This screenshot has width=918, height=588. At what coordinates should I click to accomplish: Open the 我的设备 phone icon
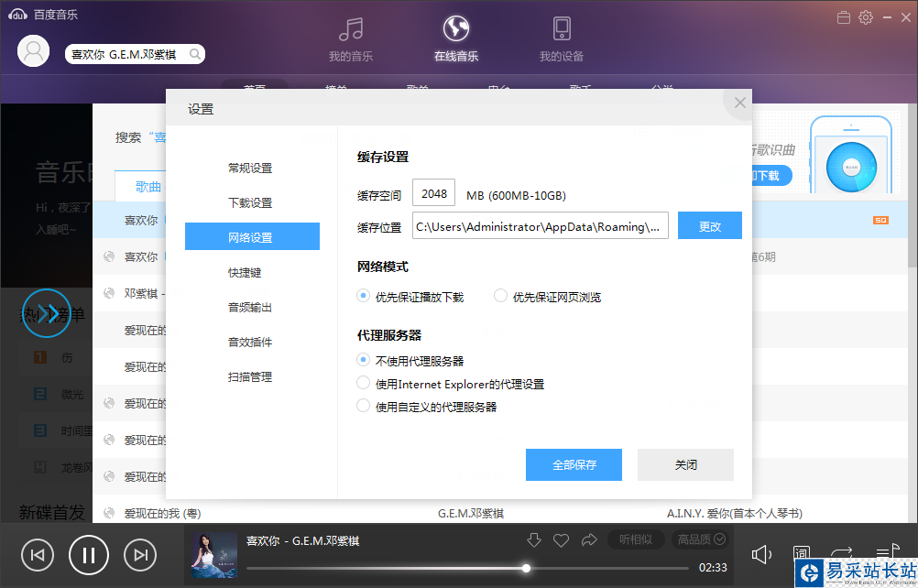562,28
